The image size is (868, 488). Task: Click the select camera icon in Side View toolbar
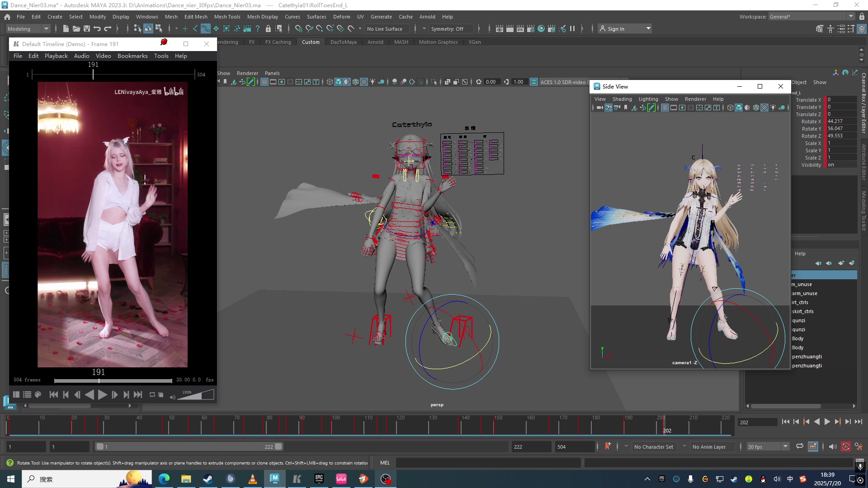pyautogui.click(x=599, y=108)
